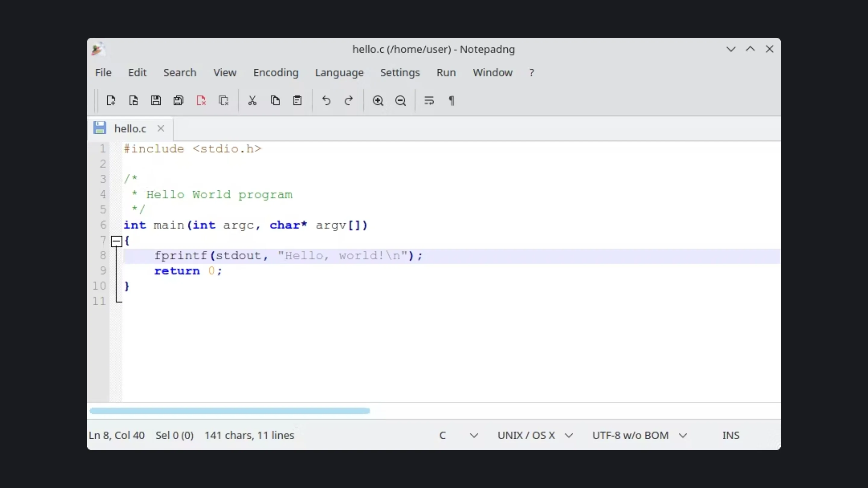
Task: Open the Encoding menu
Action: pos(276,72)
